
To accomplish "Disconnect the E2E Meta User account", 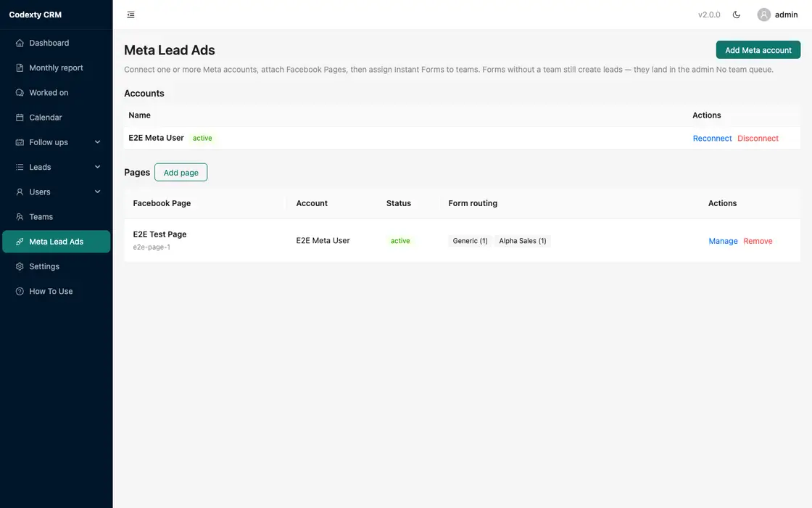I will pos(758,139).
